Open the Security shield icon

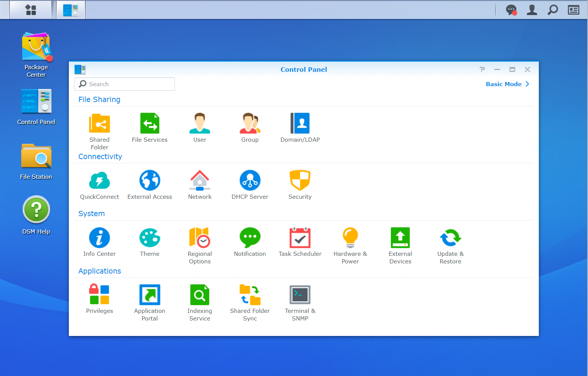coord(300,180)
